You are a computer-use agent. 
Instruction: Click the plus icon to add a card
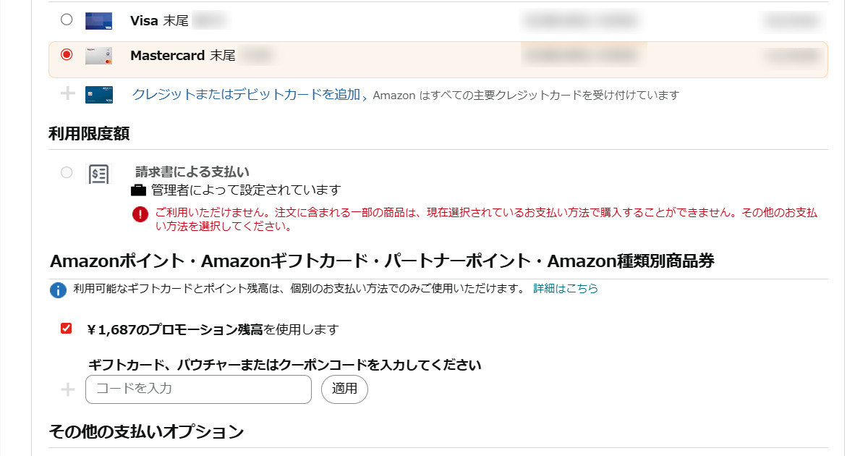tap(67, 93)
